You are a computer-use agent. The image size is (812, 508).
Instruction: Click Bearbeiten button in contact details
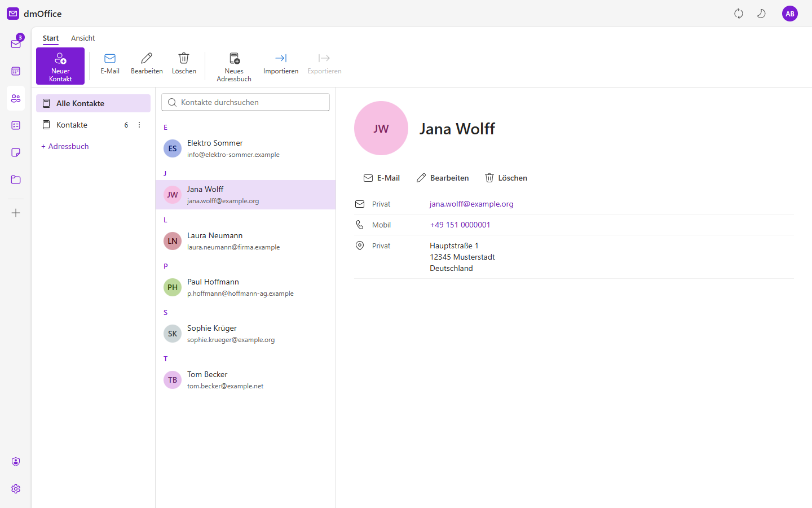pyautogui.click(x=443, y=178)
